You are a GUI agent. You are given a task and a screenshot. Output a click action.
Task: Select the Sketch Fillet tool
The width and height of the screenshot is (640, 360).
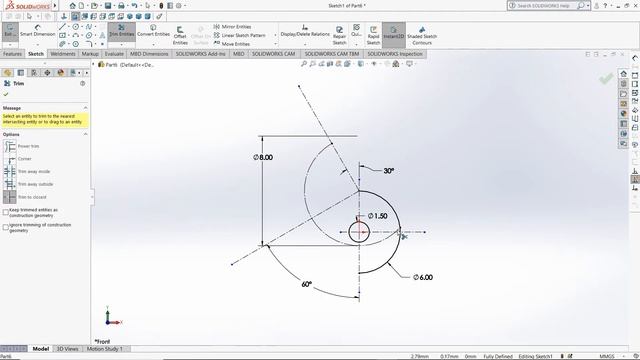click(x=89, y=44)
